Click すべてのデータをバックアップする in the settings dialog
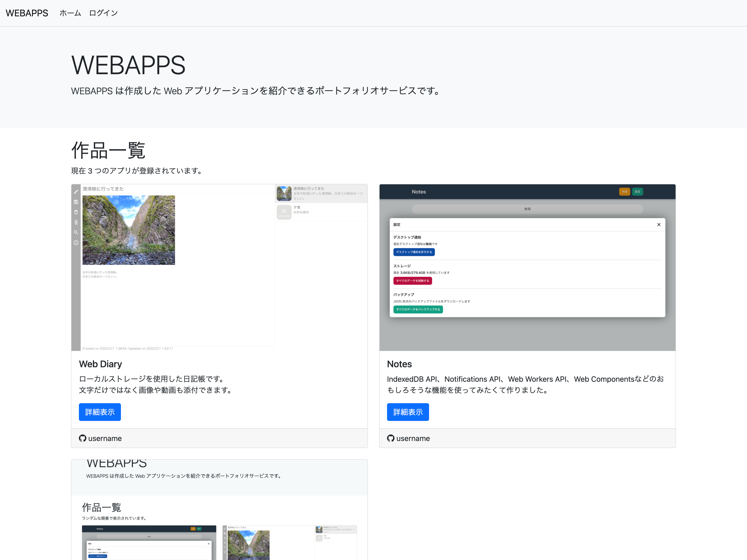The width and height of the screenshot is (747, 560). click(418, 309)
